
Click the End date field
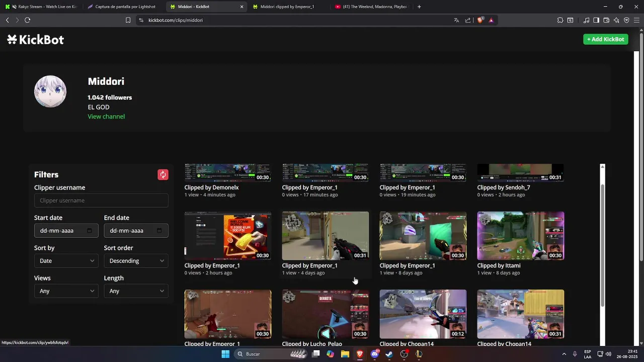click(x=136, y=231)
